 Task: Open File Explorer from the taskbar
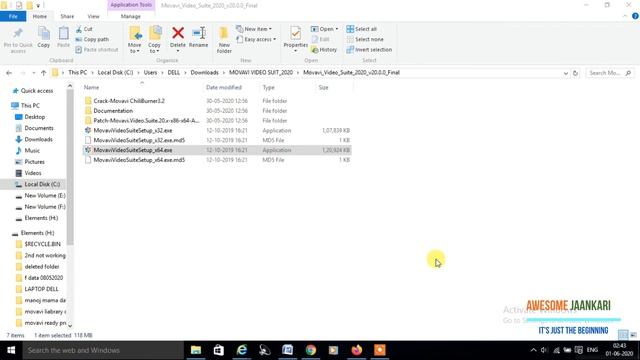pos(196,350)
